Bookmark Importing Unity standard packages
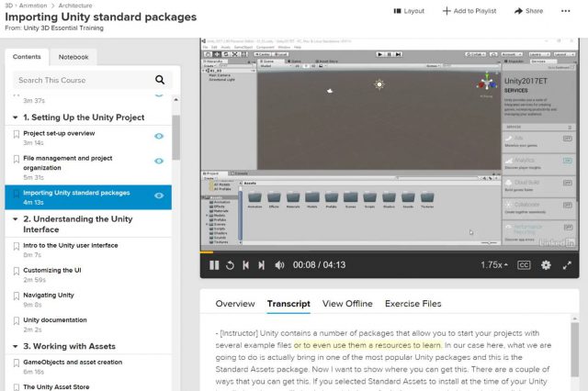Screen dimensions: 588x391 [17, 194]
